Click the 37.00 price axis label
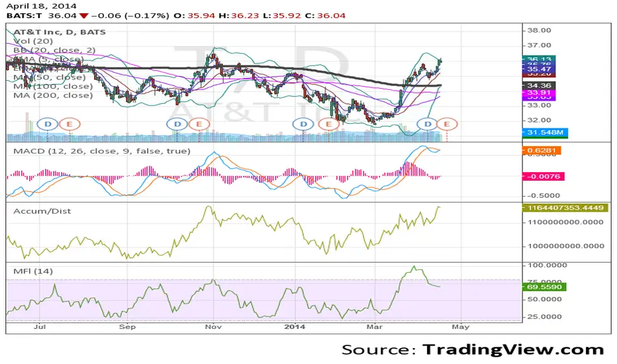This screenshot has height=364, width=617. (x=539, y=45)
